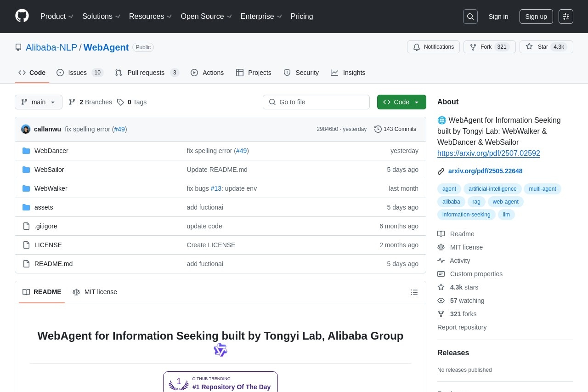
Task: Click the history clock icon by 143 Commits
Action: pos(378,129)
